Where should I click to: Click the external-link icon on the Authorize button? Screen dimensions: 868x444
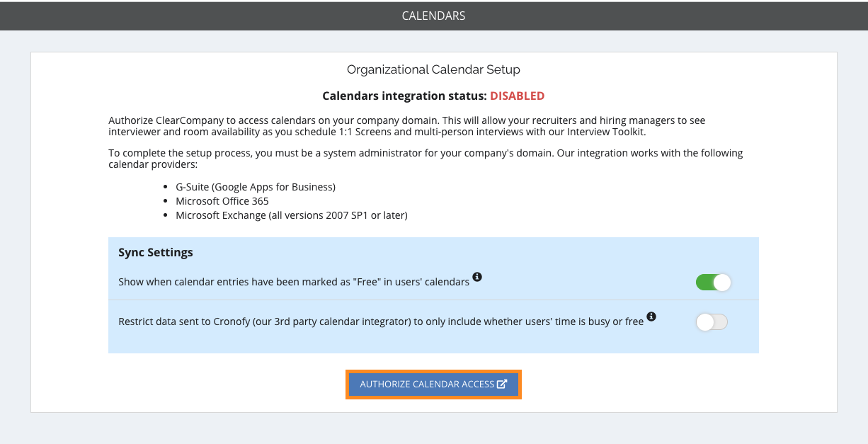coord(502,384)
